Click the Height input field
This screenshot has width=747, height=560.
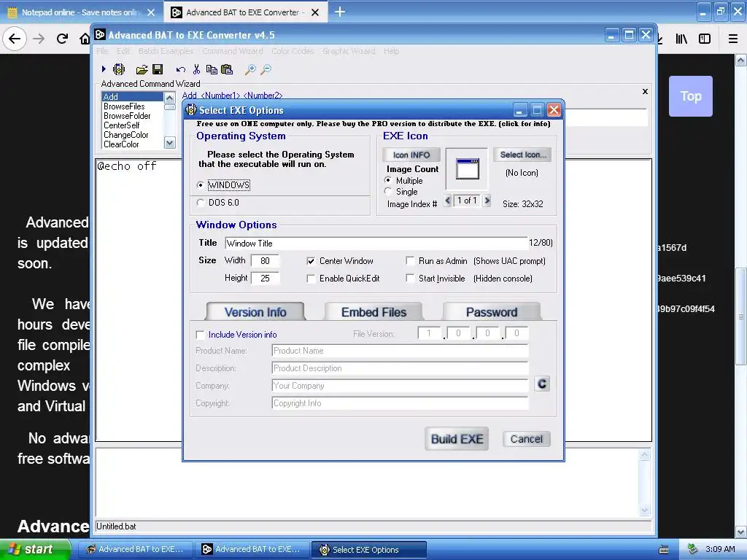265,278
